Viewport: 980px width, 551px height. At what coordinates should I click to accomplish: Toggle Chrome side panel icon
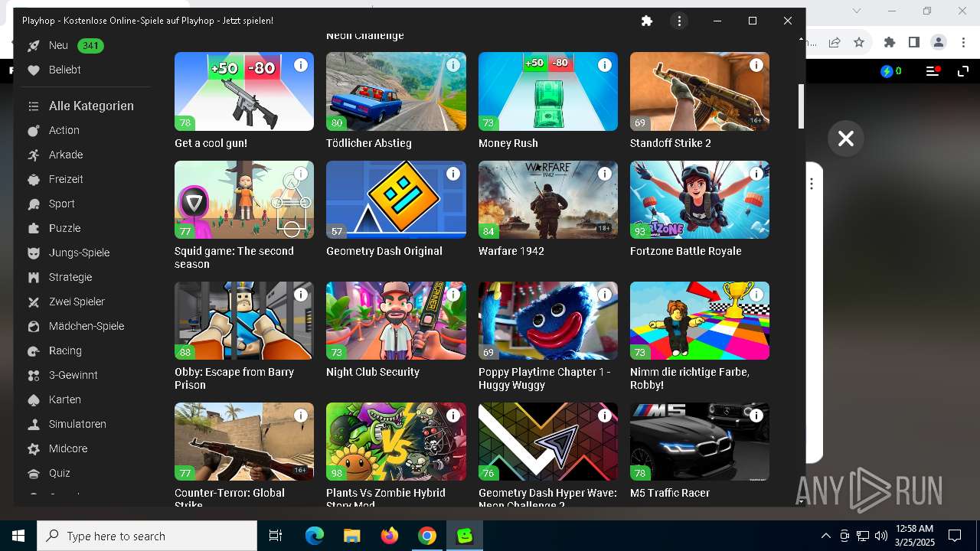[x=913, y=42]
